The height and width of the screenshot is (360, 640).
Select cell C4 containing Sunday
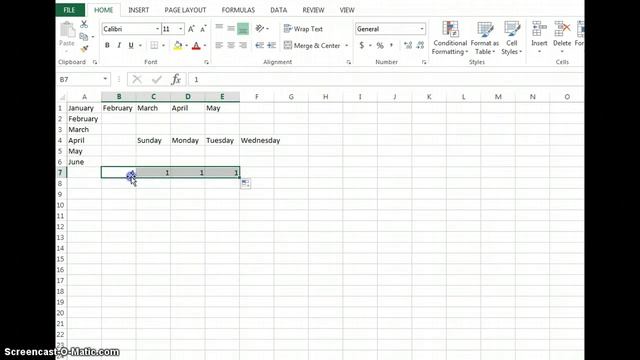[153, 140]
